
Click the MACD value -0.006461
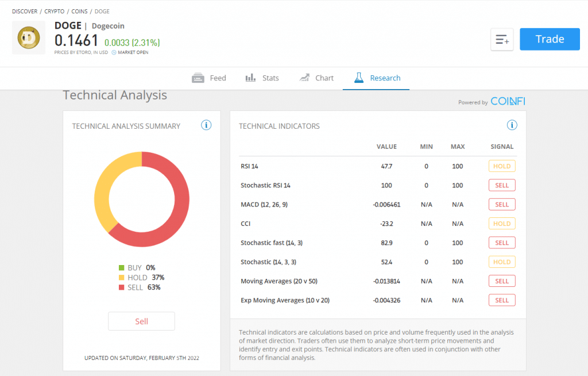[x=386, y=204]
